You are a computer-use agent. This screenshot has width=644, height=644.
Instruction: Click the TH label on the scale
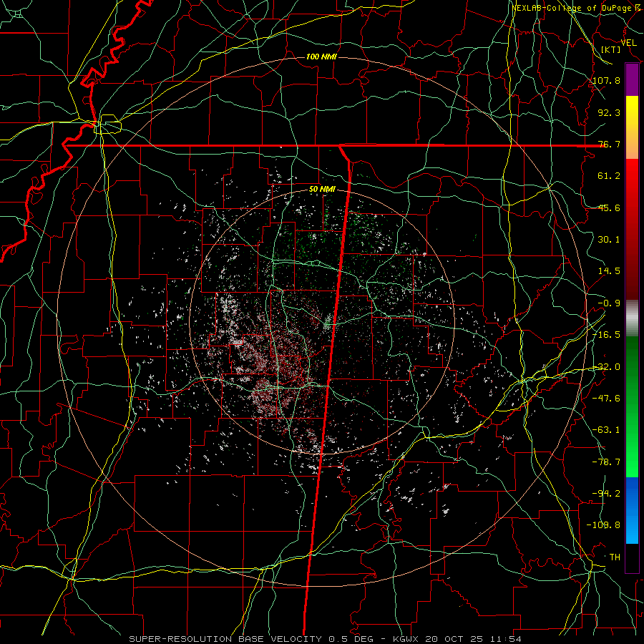click(x=615, y=557)
